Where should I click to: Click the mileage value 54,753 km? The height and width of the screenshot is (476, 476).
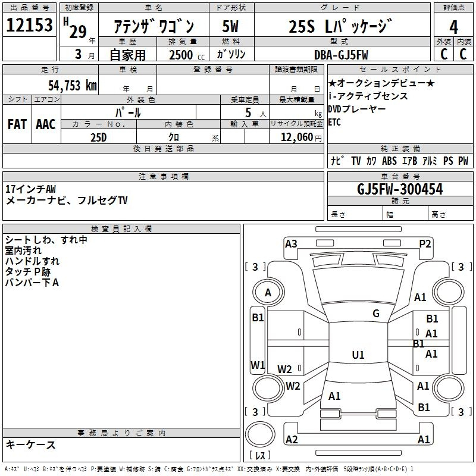click(x=71, y=85)
